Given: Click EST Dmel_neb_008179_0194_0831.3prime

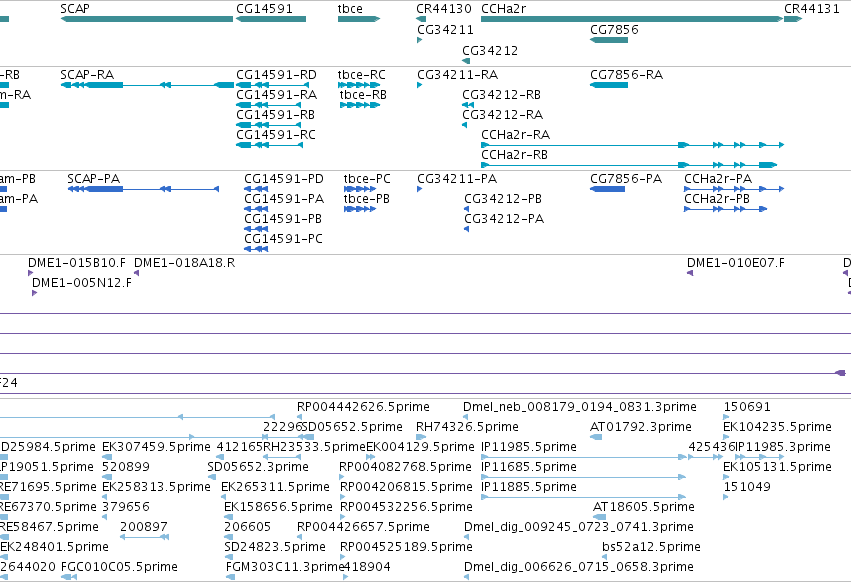Looking at the screenshot, I should (x=580, y=407).
